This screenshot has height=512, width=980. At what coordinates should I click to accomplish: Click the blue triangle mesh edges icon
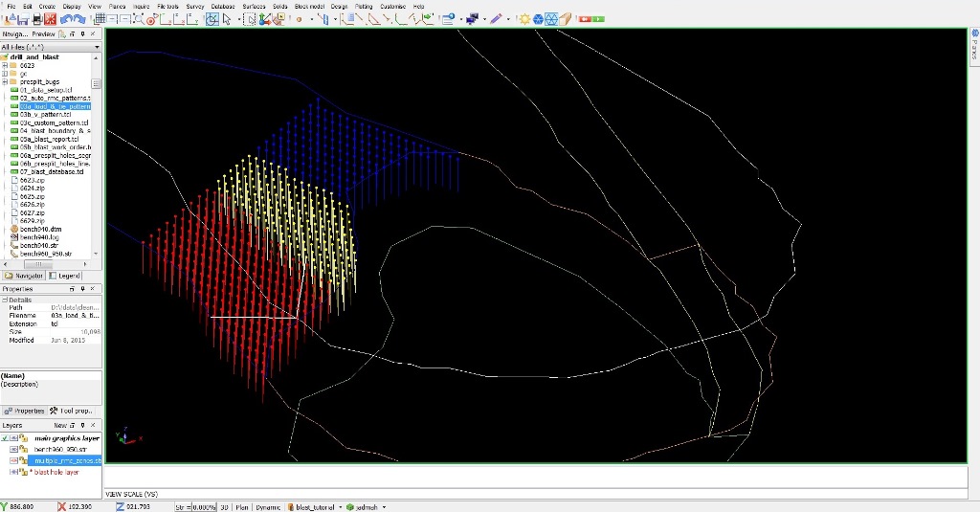coord(551,19)
